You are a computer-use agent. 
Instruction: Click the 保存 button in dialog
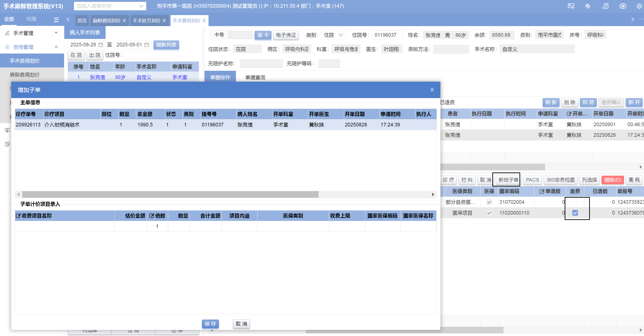210,324
